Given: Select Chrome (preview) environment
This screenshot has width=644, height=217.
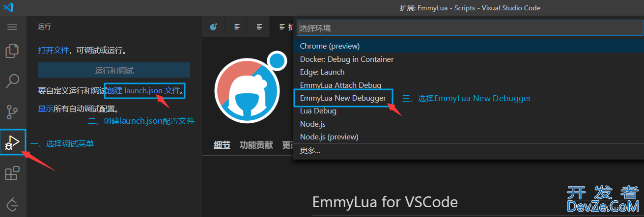Looking at the screenshot, I should (x=469, y=46).
